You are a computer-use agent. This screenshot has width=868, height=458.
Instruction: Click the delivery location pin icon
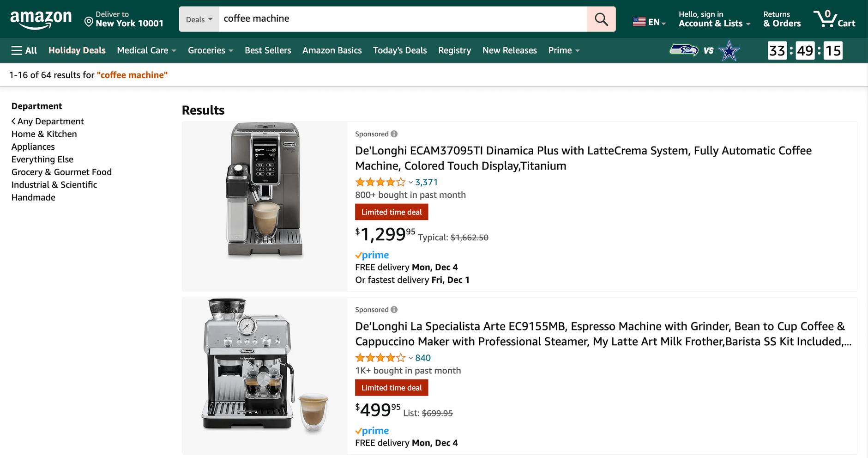pyautogui.click(x=89, y=22)
